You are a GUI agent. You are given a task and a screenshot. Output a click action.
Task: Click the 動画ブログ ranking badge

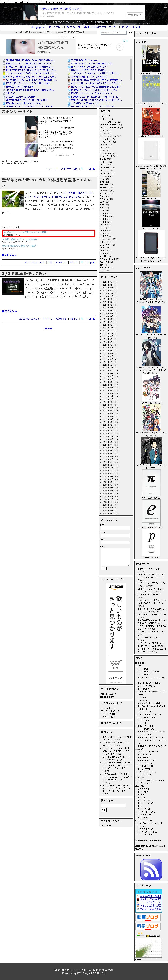point(148,917)
